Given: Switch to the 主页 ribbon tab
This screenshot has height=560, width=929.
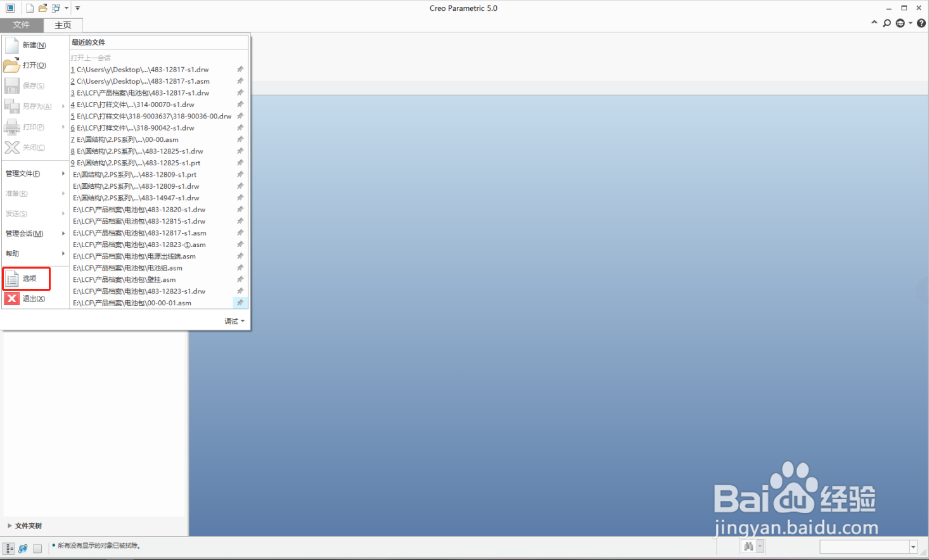Looking at the screenshot, I should click(x=63, y=25).
